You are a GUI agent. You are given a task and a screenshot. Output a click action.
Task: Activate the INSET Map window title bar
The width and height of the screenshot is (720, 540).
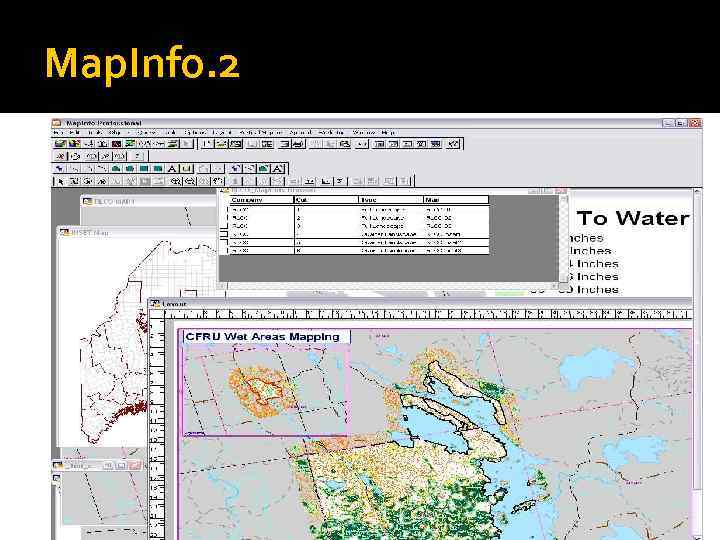click(138, 232)
